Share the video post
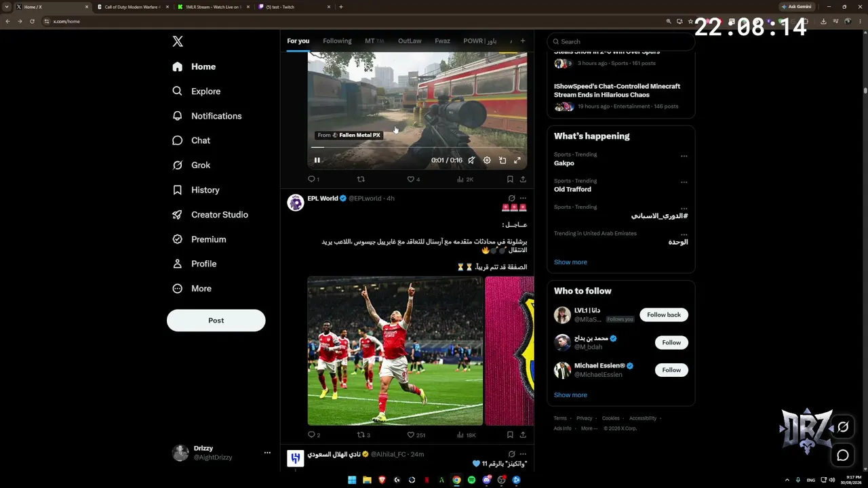Viewport: 868px width, 488px height. [x=523, y=180]
